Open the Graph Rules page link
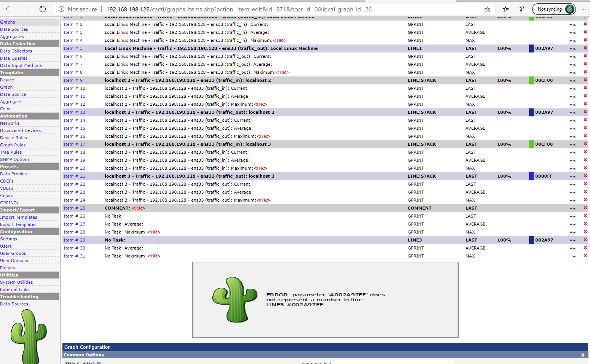The width and height of the screenshot is (590, 364). (x=13, y=145)
